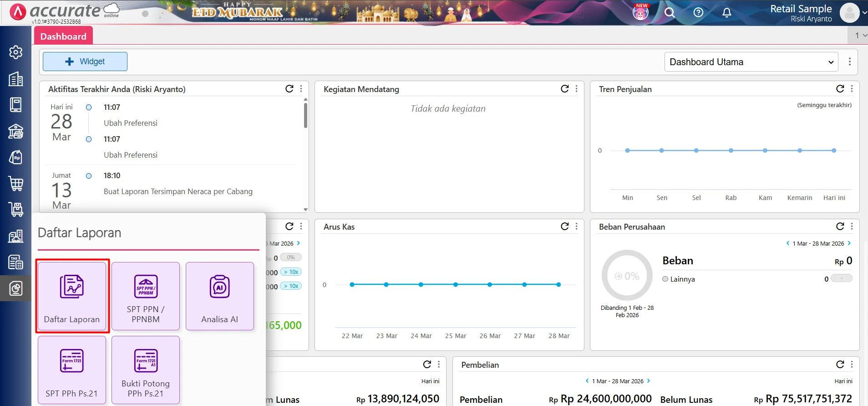Add a new Widget

[x=85, y=62]
